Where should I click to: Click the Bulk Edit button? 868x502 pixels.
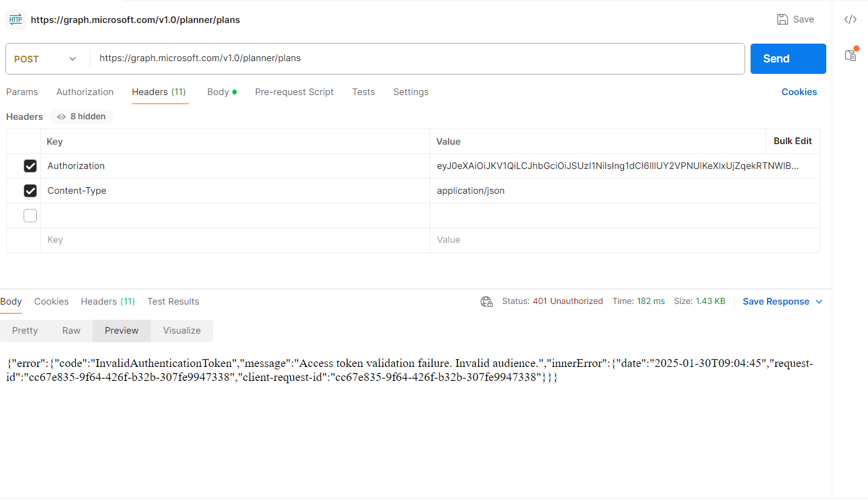click(792, 141)
